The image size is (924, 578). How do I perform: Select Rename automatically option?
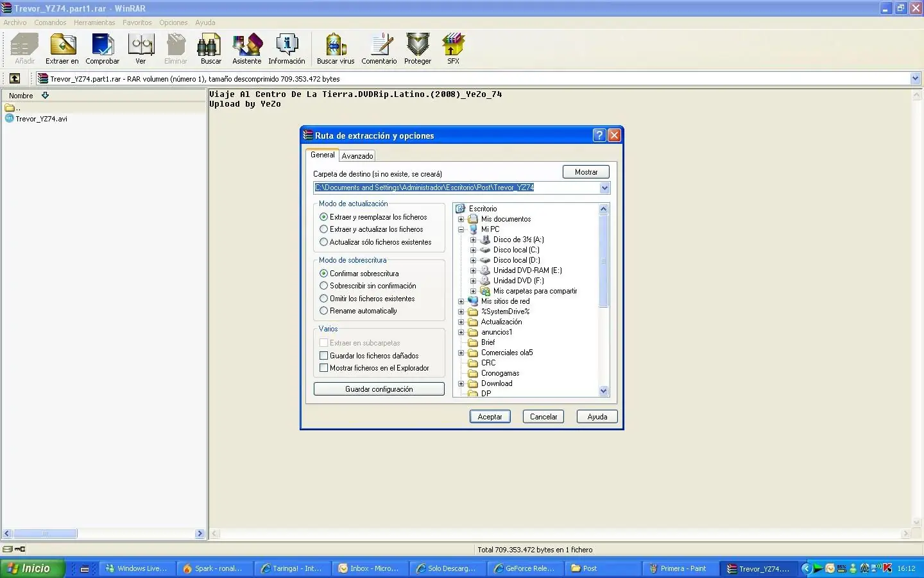tap(358, 311)
